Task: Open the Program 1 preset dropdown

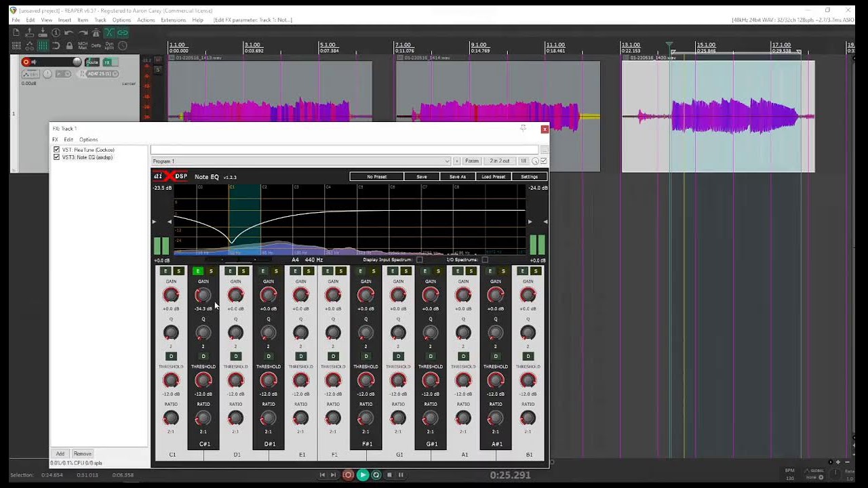Action: click(x=300, y=161)
